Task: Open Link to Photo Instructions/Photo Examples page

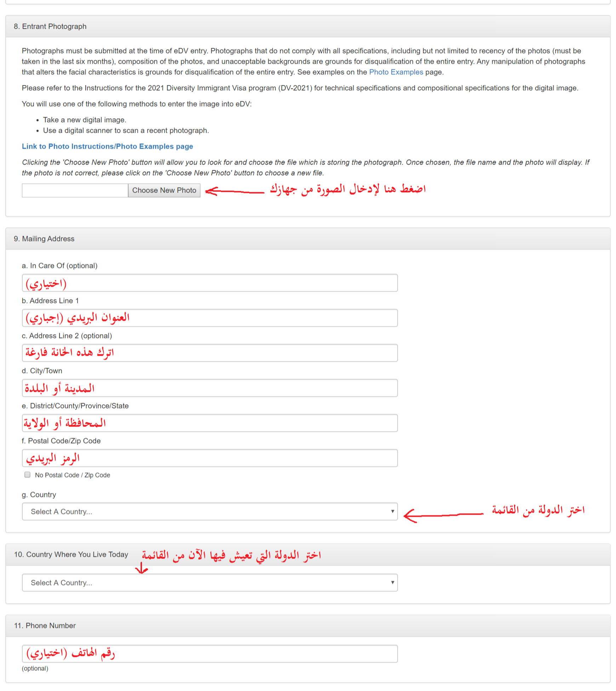Action: (107, 146)
